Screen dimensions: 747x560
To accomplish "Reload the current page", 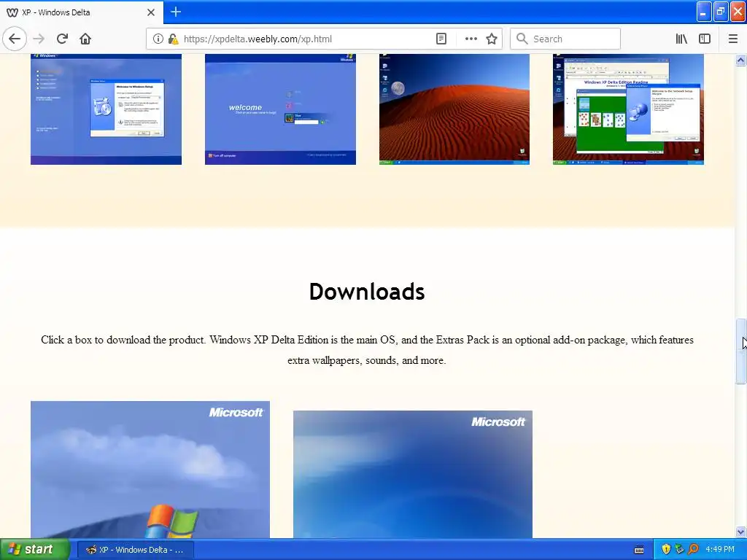I will pos(62,39).
